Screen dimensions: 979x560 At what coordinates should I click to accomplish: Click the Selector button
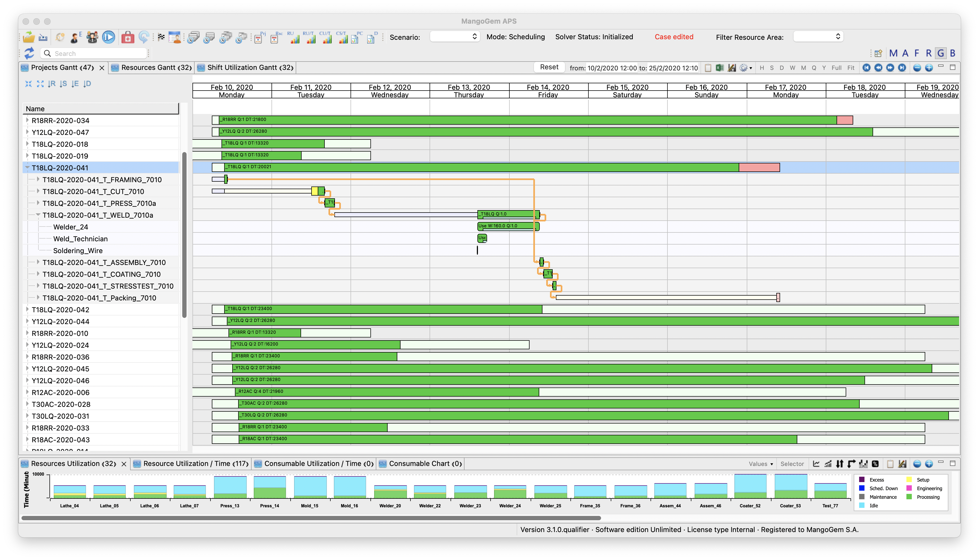pyautogui.click(x=792, y=464)
